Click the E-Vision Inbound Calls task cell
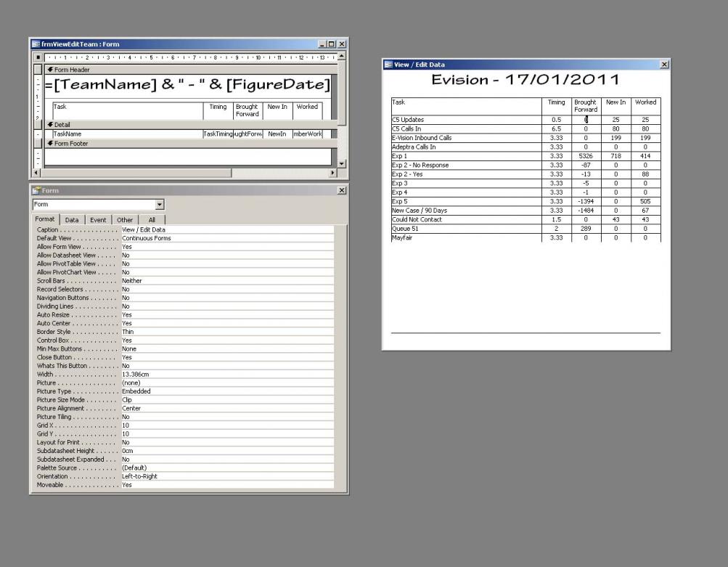 (466, 138)
